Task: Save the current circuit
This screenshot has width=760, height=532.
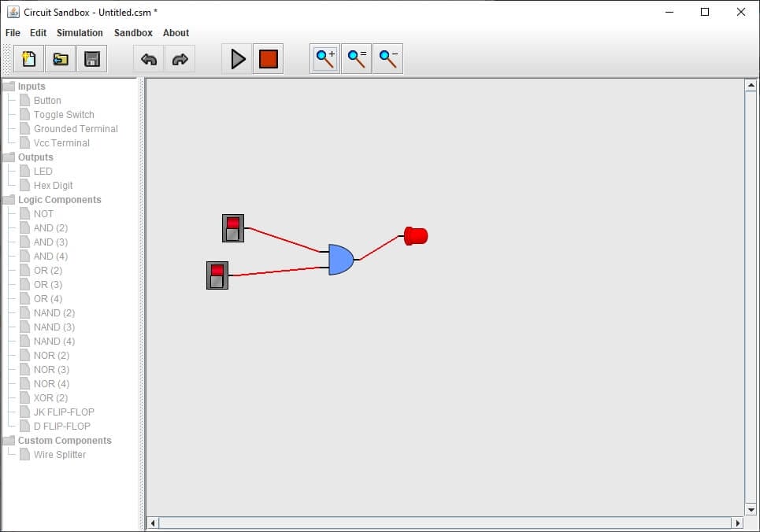Action: coord(92,58)
